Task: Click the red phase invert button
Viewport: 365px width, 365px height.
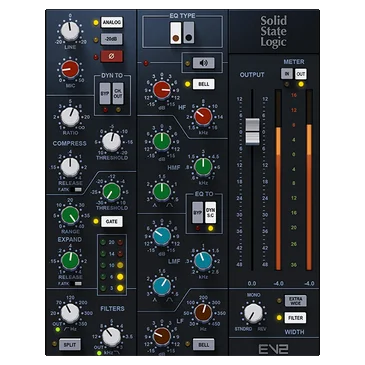Action: coord(112,57)
